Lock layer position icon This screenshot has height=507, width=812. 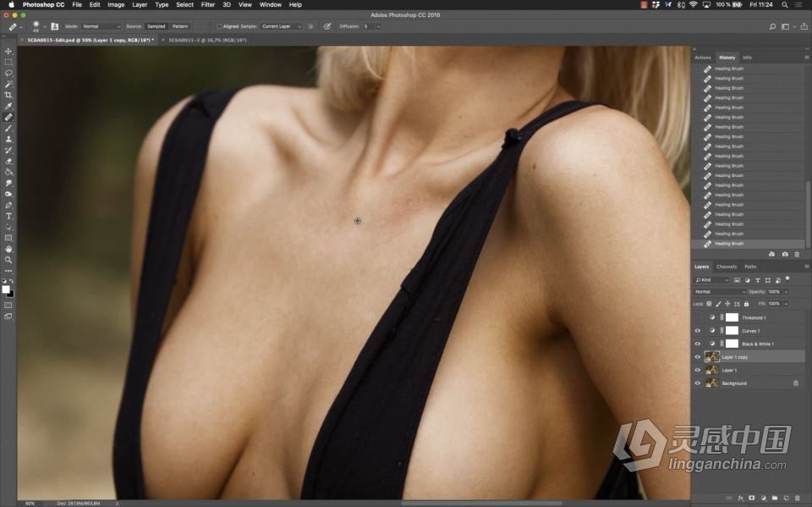pos(727,304)
